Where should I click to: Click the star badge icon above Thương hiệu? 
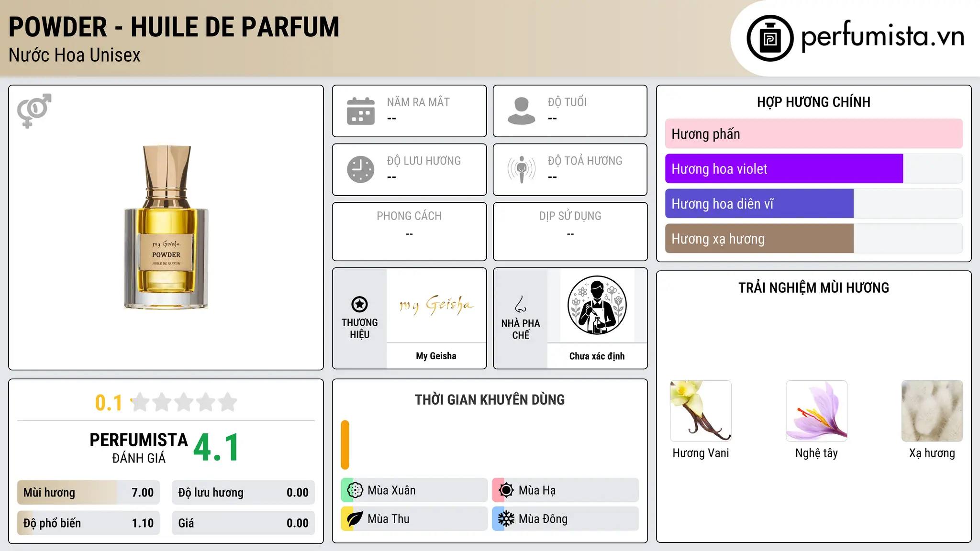click(x=359, y=304)
